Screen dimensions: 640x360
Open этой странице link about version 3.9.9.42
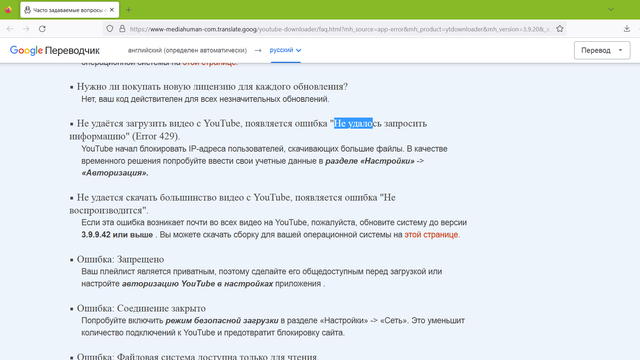pos(431,235)
